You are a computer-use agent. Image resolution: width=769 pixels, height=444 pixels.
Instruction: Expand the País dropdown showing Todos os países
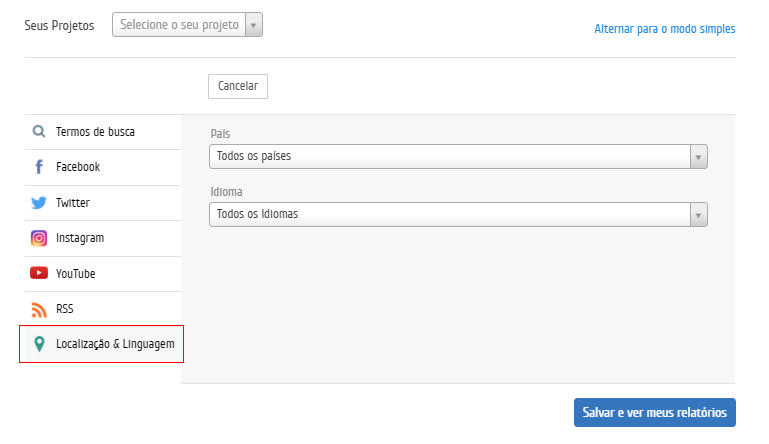coord(458,156)
